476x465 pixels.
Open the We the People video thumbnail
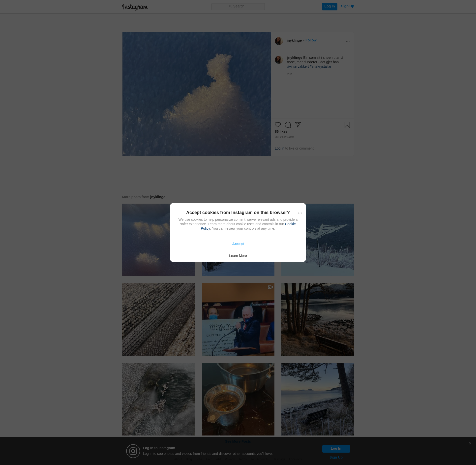tap(238, 320)
